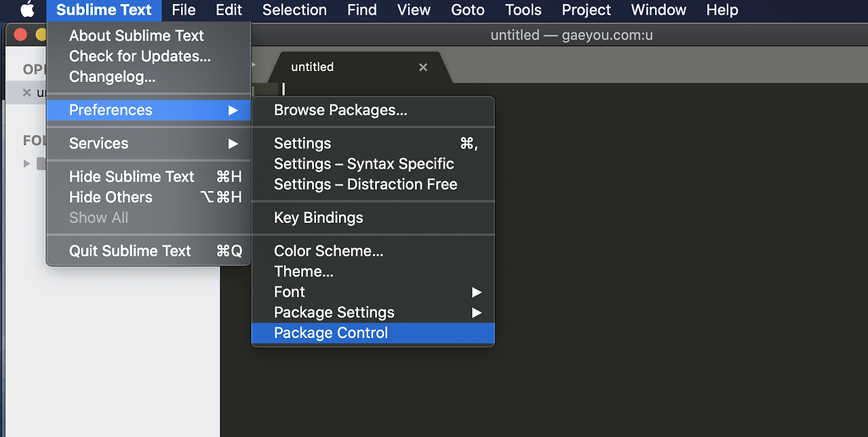Open the View menu
The width and height of the screenshot is (868, 437).
(x=414, y=10)
